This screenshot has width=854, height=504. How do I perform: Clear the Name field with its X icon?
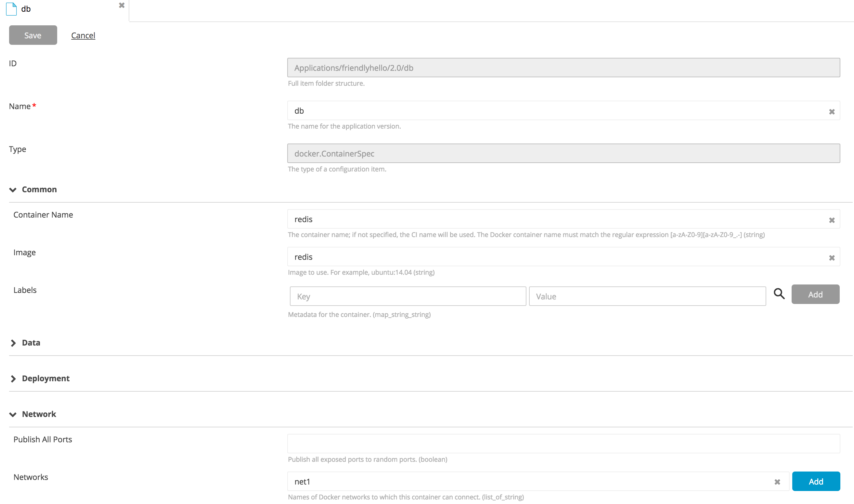[832, 112]
